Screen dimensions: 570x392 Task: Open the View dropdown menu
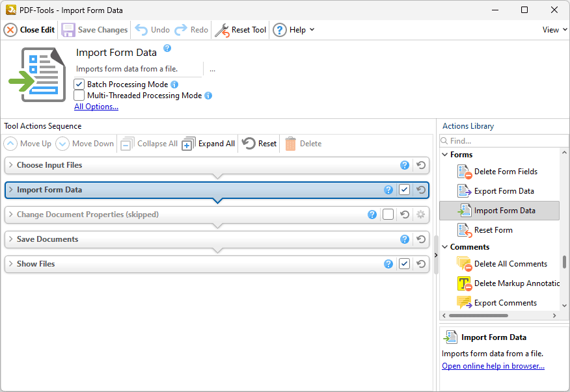tap(554, 30)
